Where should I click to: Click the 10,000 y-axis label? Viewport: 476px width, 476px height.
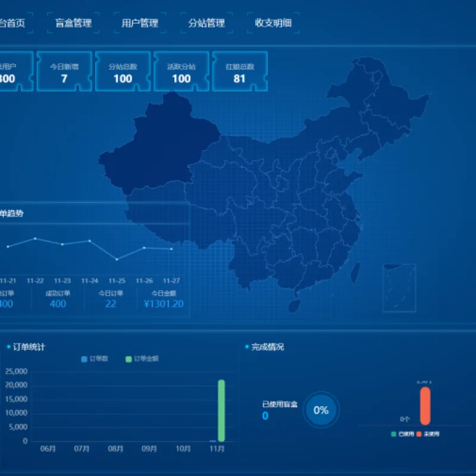coord(17,413)
